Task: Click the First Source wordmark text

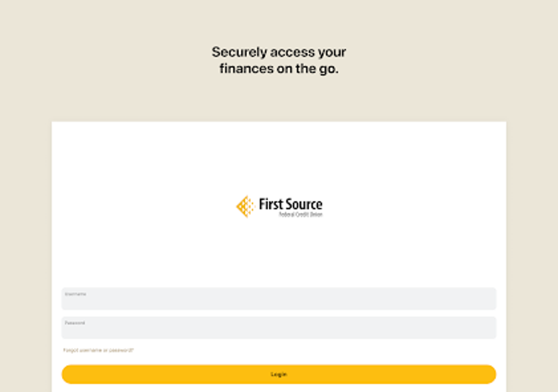Action: (x=290, y=204)
